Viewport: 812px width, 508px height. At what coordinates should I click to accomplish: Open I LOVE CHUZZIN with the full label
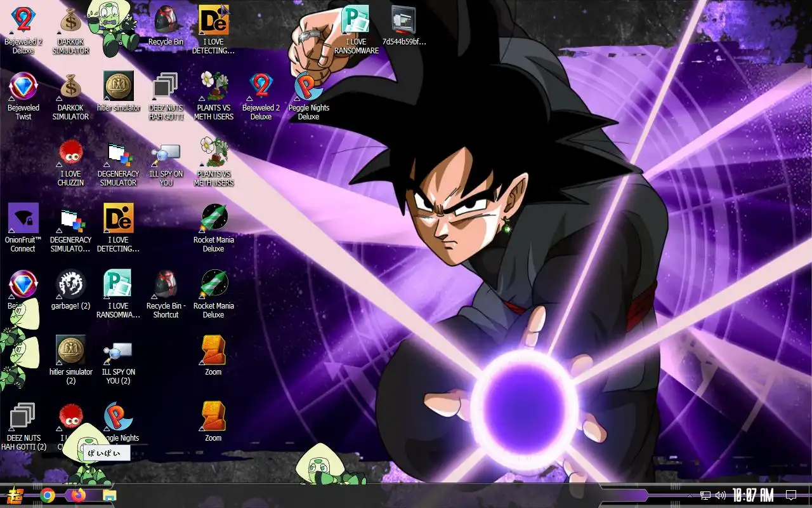[x=70, y=153]
